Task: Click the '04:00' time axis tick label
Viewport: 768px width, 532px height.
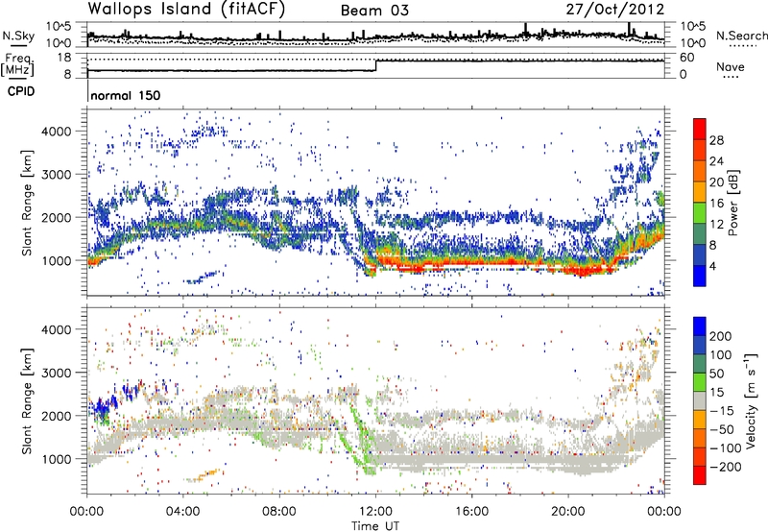Action: pos(183,512)
